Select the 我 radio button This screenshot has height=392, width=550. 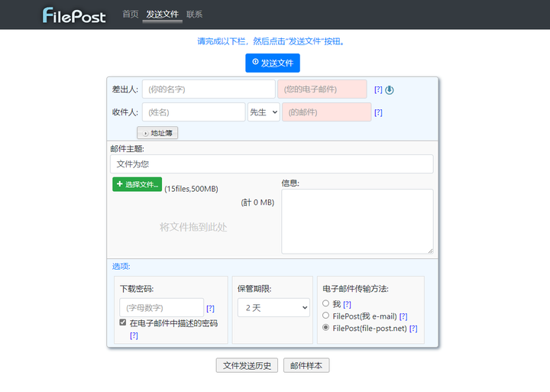tap(326, 303)
